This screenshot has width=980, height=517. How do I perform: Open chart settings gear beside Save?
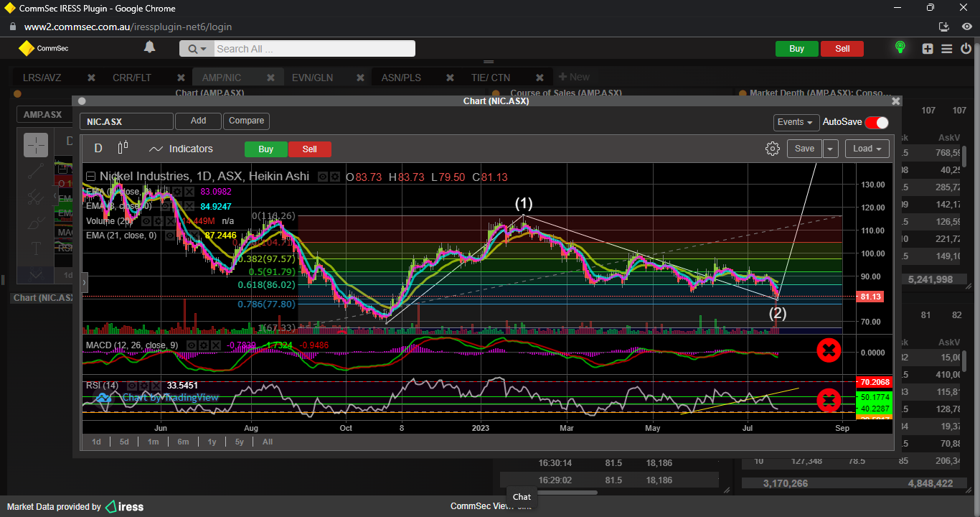click(773, 149)
